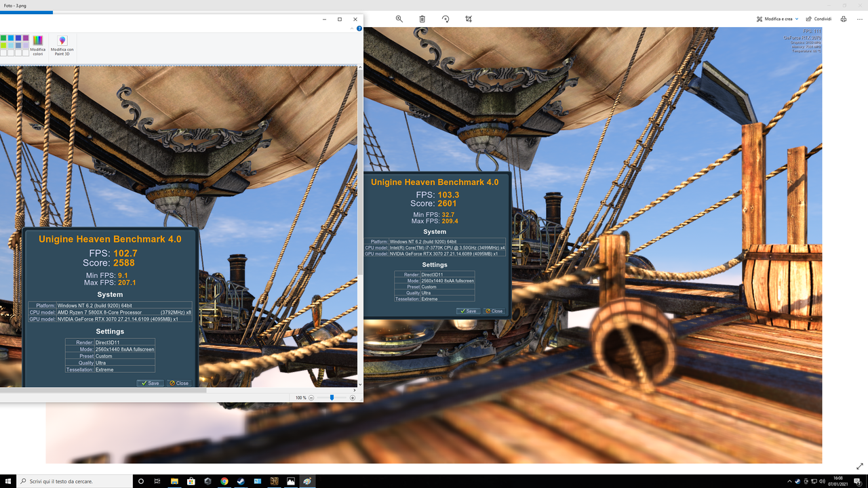Collapse the Paint ribbon with the chevron

[351, 29]
